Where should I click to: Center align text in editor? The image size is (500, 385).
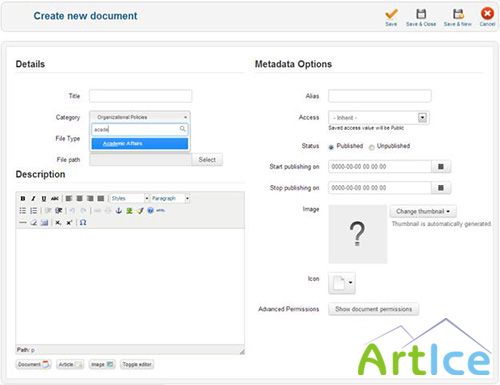tap(79, 198)
